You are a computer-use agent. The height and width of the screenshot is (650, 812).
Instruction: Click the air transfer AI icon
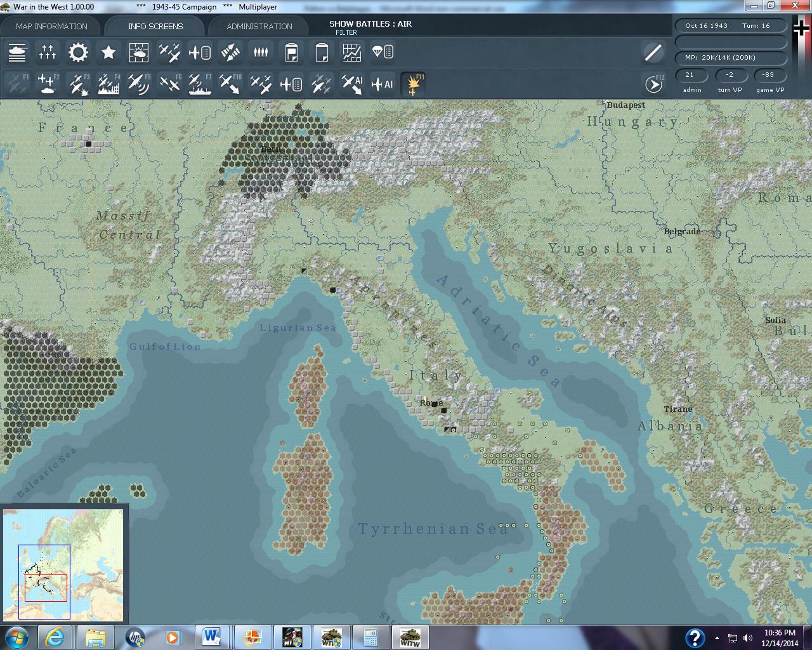(352, 84)
